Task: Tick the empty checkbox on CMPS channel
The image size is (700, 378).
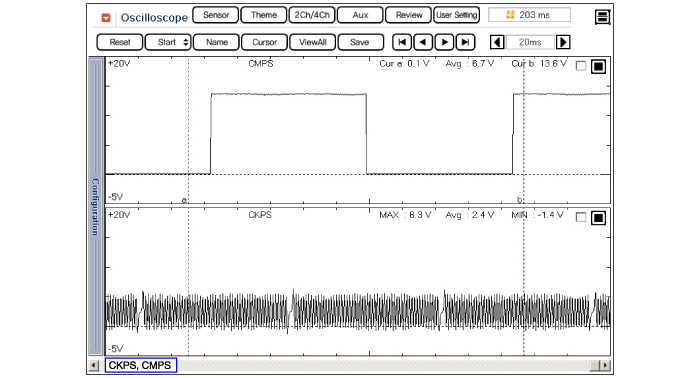Action: [581, 66]
